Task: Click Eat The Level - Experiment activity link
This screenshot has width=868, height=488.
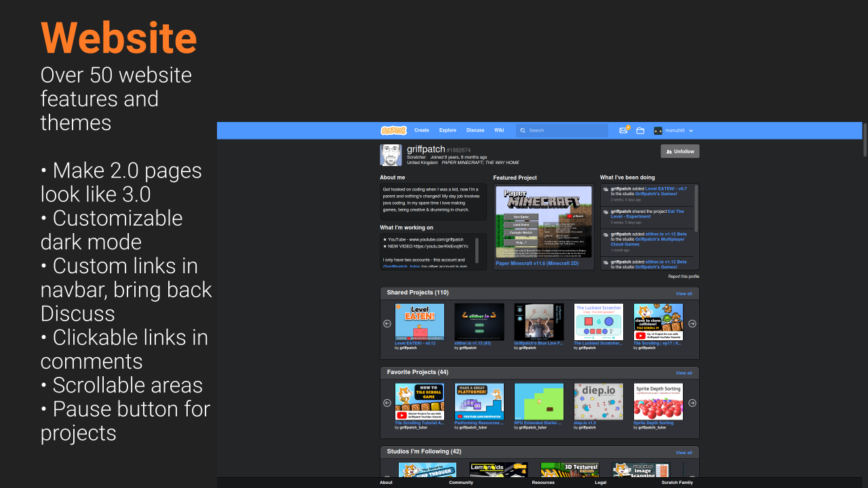Action: [648, 213]
